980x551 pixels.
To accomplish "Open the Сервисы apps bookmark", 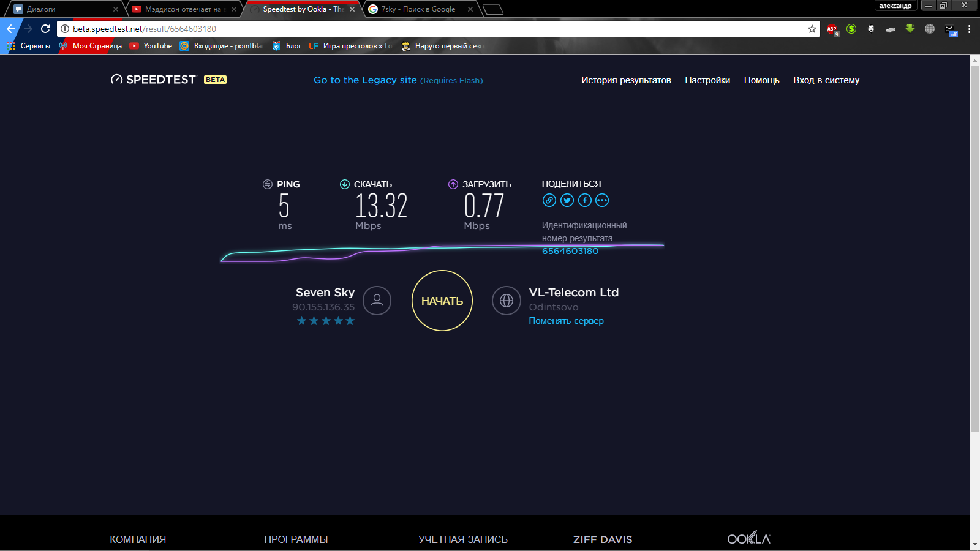I will (x=29, y=46).
